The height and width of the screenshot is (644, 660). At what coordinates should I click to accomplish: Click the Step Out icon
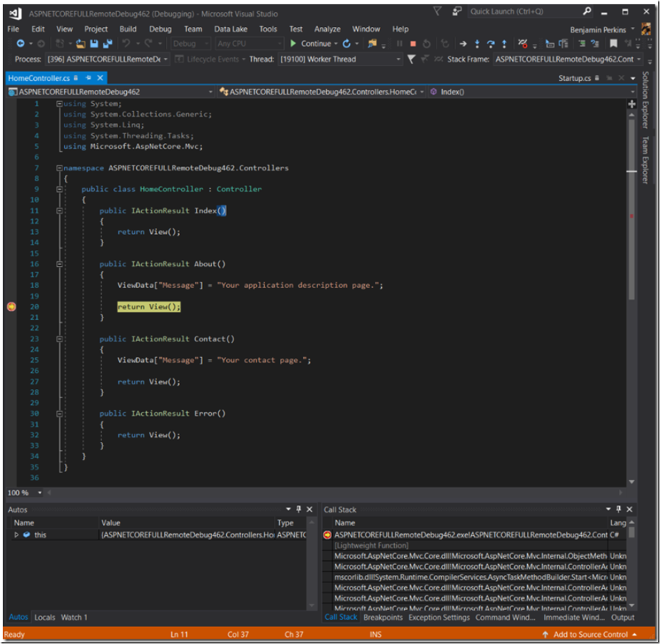point(504,43)
